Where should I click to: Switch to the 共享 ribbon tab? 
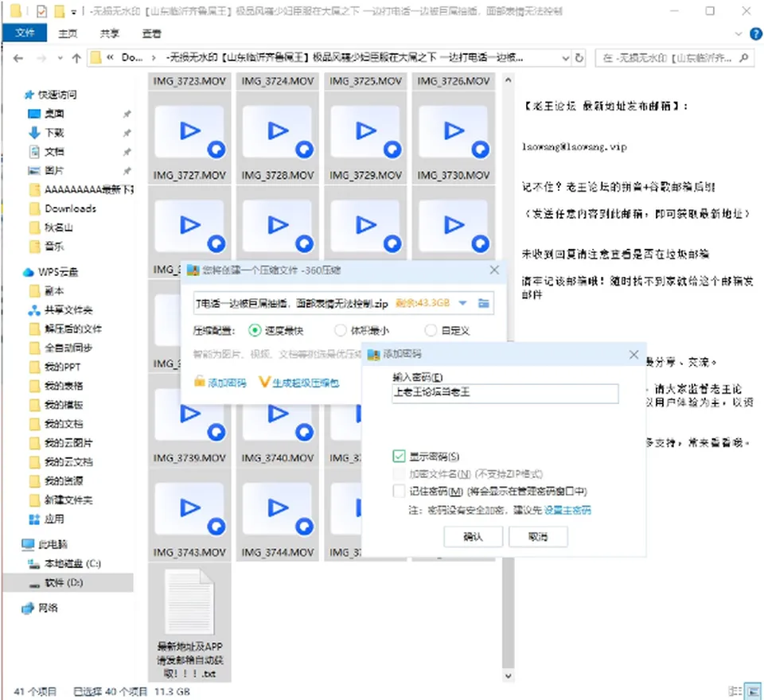point(110,33)
